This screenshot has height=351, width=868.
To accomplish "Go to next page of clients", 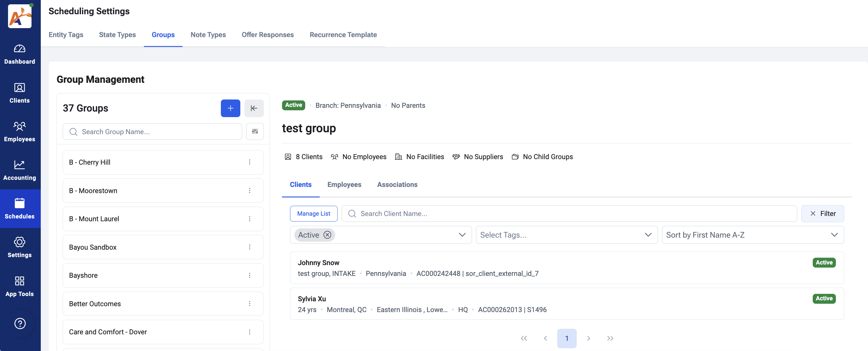I will pos(588,338).
